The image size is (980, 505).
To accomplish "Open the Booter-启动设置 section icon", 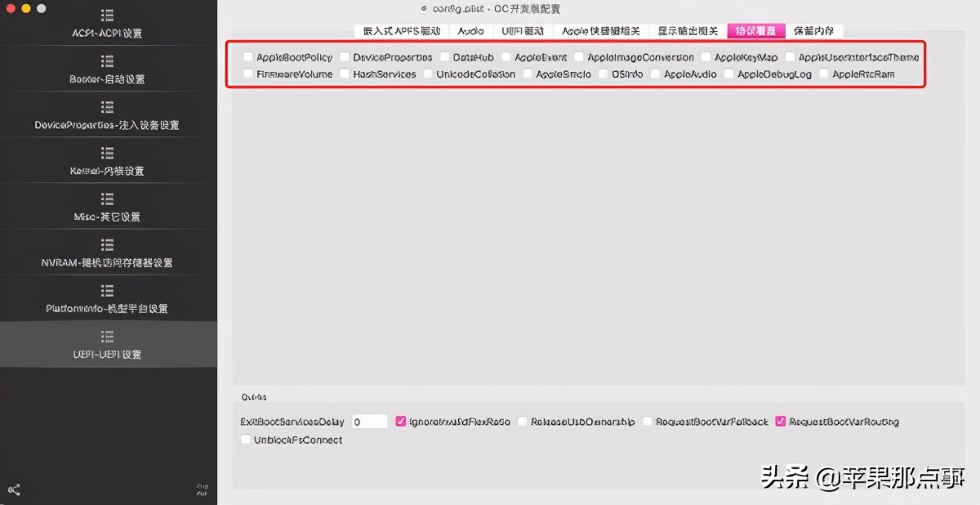I will coord(109,60).
